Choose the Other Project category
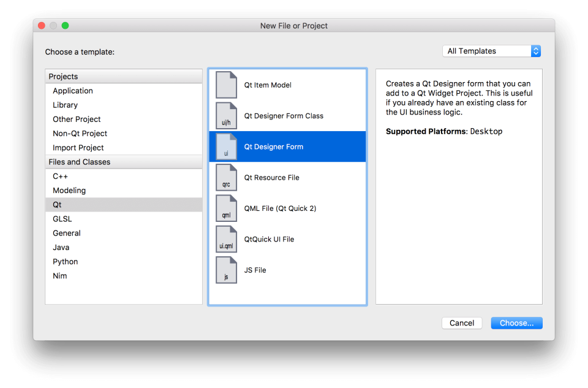Image resolution: width=588 pixels, height=388 pixels. click(77, 119)
